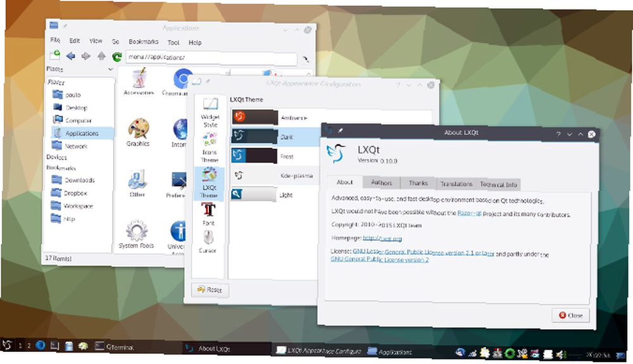Select Computer in Places sidebar

coord(78,121)
